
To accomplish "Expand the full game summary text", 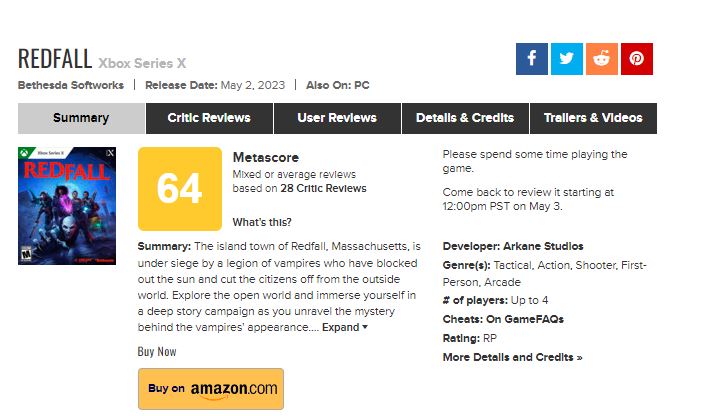I will coord(341,327).
